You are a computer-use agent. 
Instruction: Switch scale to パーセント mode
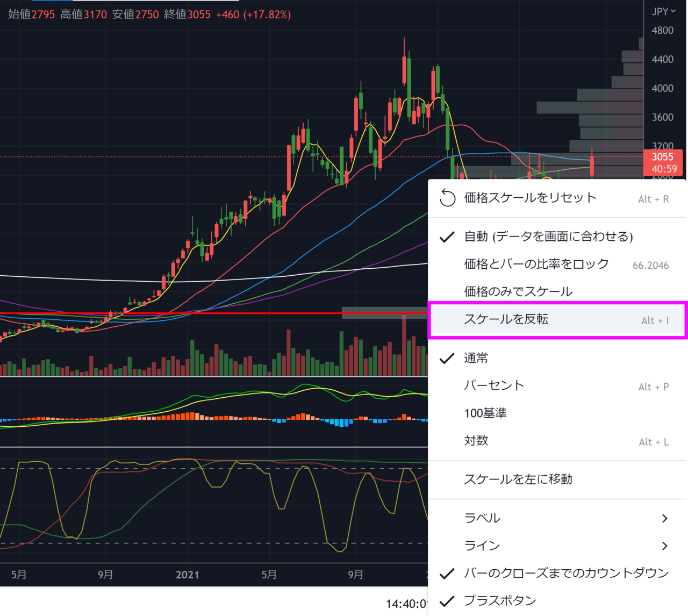pyautogui.click(x=557, y=385)
